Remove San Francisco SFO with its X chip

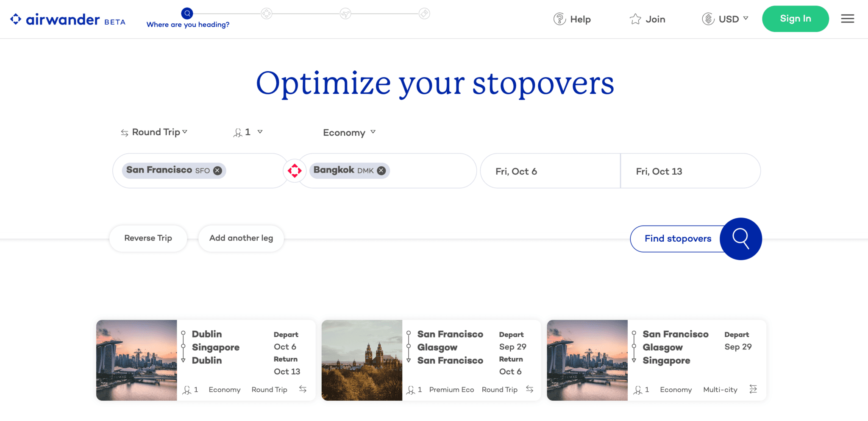pyautogui.click(x=217, y=170)
